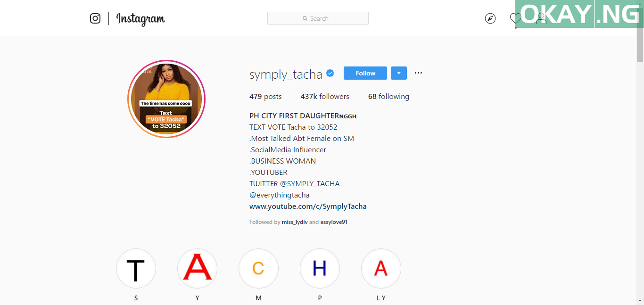This screenshot has width=644, height=305.
Task: Open the orange C story highlight
Action: (258, 269)
